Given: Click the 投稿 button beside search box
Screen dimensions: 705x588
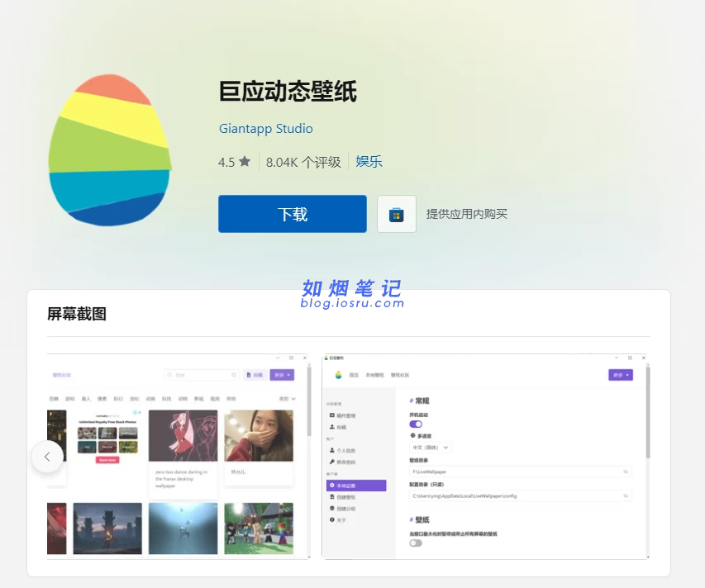Looking at the screenshot, I should click(255, 375).
